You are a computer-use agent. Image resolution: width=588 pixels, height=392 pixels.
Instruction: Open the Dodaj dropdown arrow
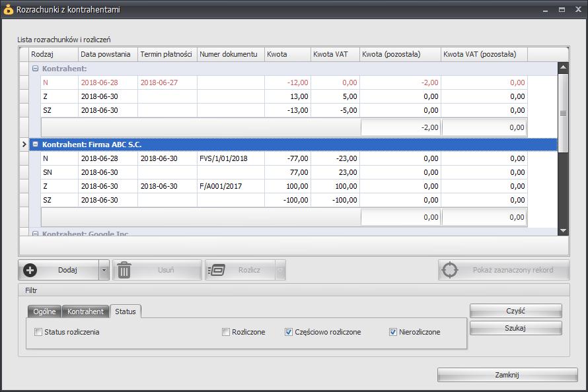pos(104,270)
